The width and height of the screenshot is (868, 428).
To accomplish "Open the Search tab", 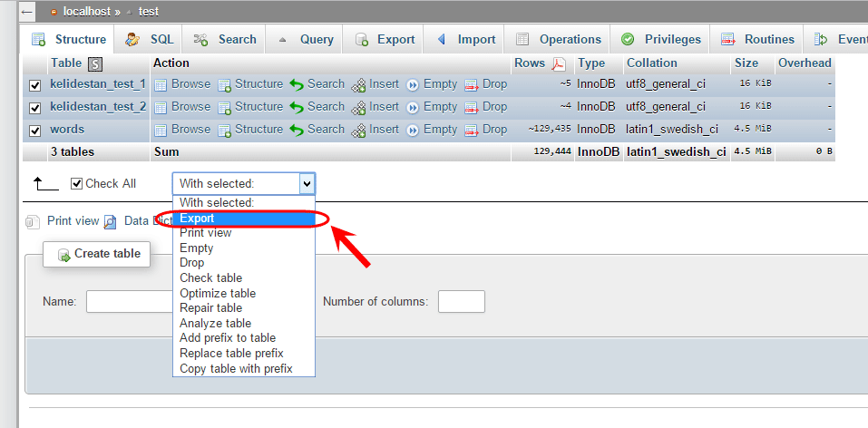I will [224, 39].
